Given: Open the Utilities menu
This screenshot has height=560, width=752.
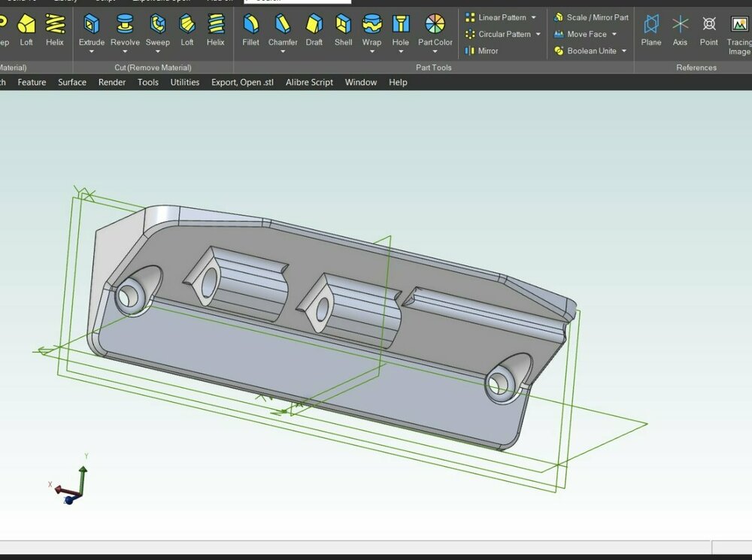Looking at the screenshot, I should tap(185, 82).
